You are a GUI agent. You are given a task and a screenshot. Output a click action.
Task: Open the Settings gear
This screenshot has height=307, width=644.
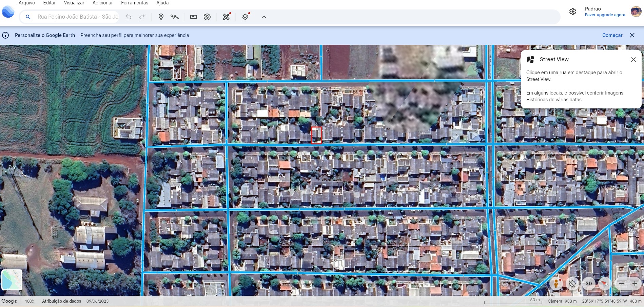tap(572, 12)
